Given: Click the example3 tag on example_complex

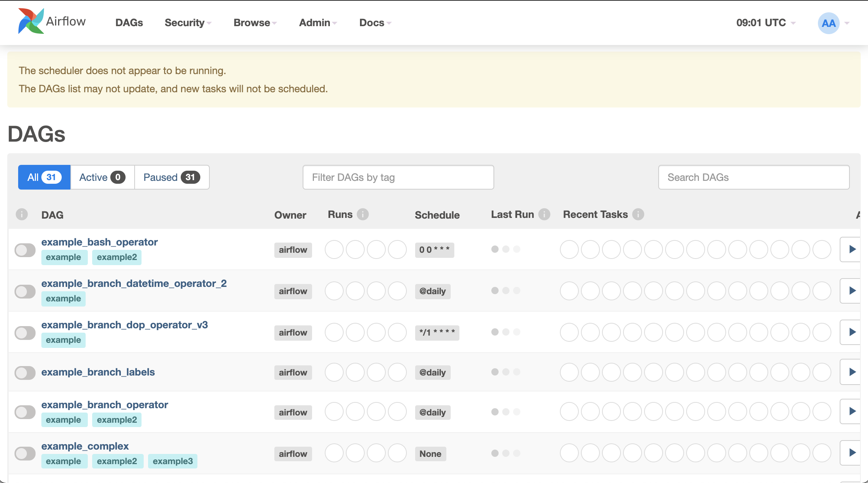Looking at the screenshot, I should 173,461.
